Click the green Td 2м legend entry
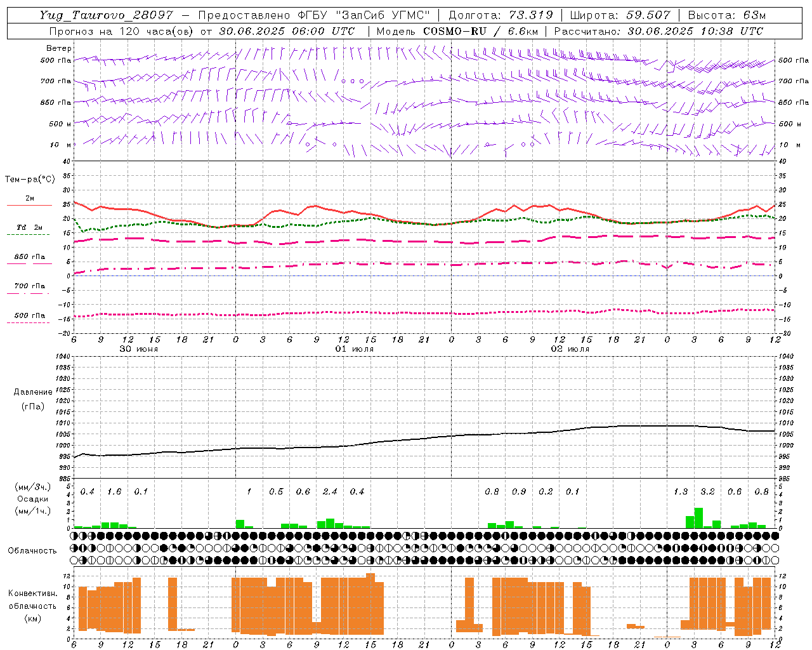This screenshot has width=812, height=650. (x=29, y=229)
